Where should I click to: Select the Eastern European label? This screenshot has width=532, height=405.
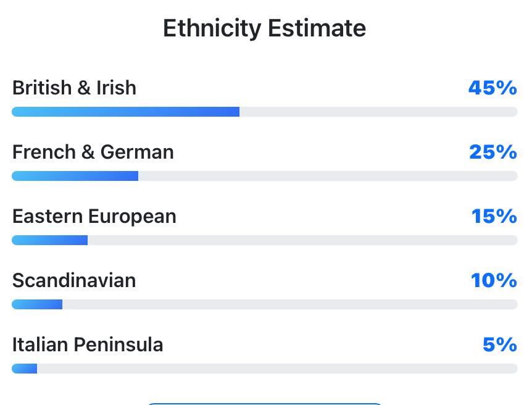tap(94, 216)
